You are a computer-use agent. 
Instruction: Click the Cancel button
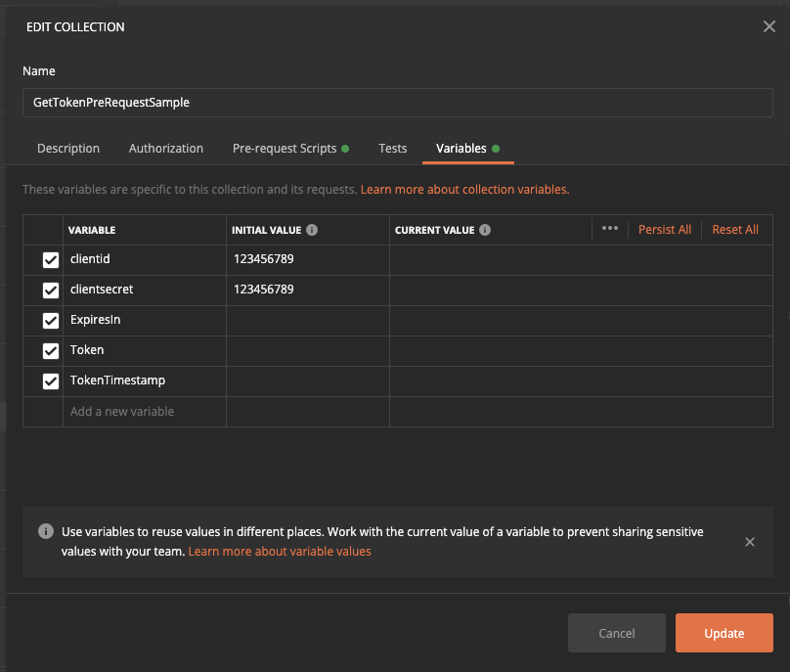(x=617, y=633)
